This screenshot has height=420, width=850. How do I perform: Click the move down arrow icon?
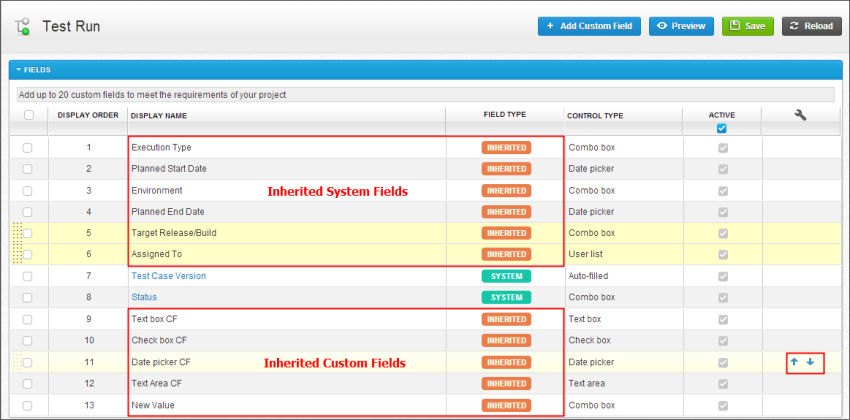coord(811,361)
